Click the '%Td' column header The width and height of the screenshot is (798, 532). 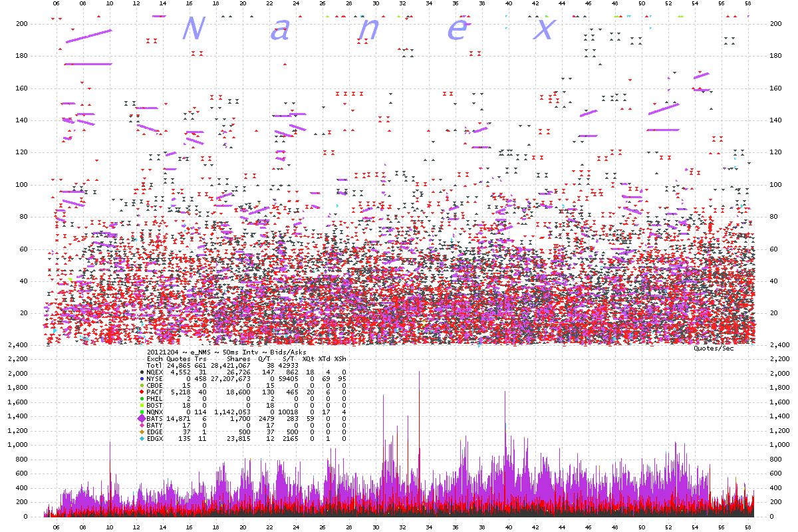325,359
